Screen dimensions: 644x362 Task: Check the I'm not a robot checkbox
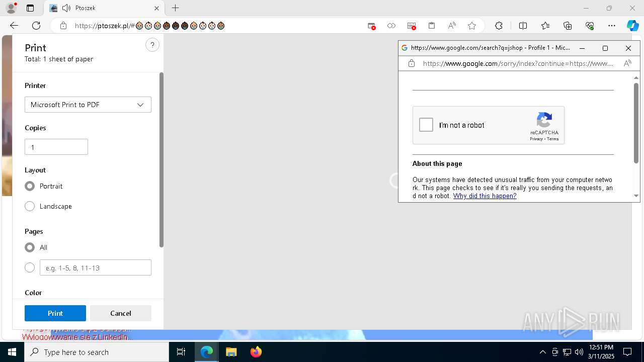click(426, 125)
